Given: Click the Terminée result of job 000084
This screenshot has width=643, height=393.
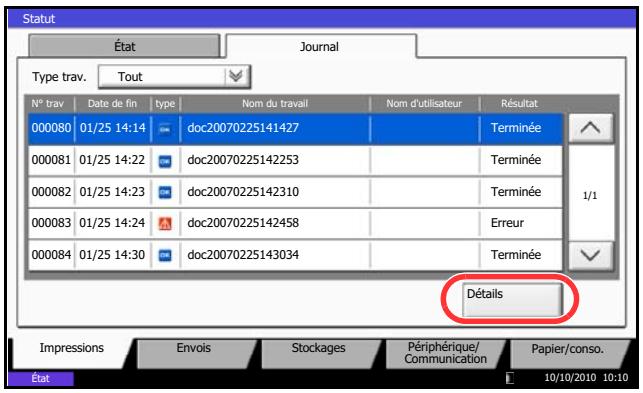Looking at the screenshot, I should (x=516, y=255).
